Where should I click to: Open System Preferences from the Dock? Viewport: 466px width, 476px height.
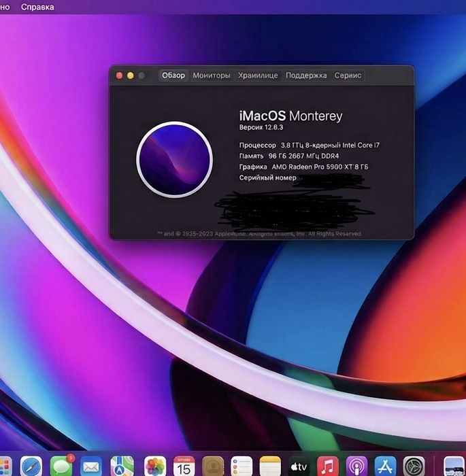coord(414,466)
